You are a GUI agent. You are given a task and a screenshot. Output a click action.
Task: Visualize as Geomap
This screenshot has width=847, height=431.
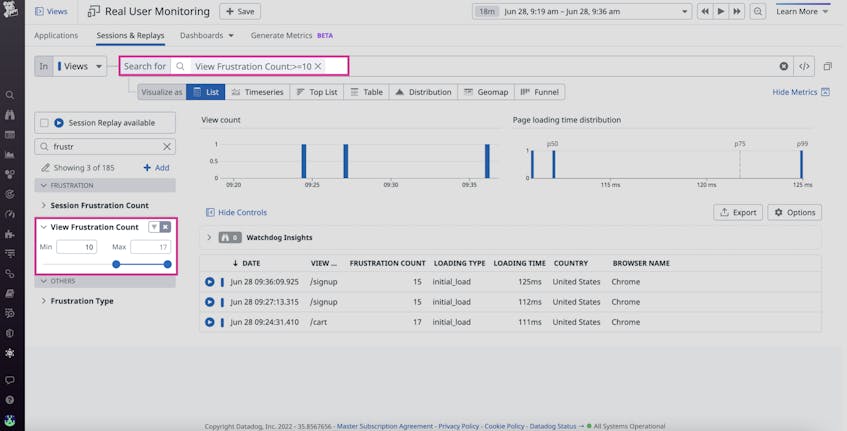coord(486,92)
